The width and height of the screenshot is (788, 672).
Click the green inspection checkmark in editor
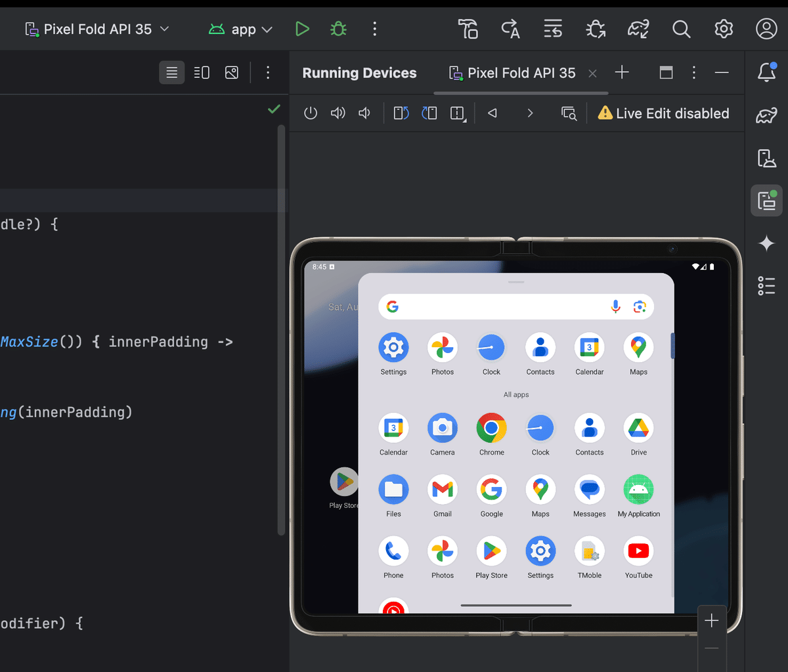tap(274, 109)
